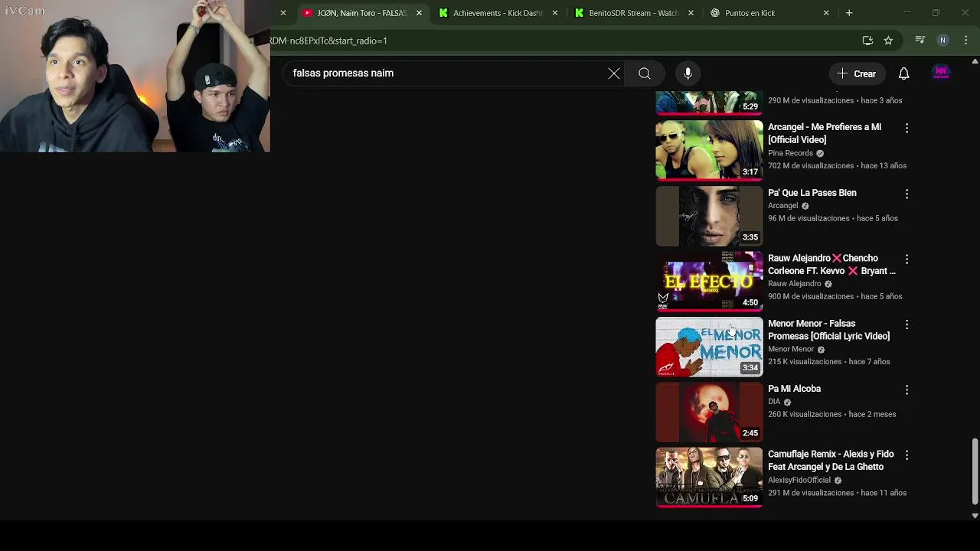Viewport: 980px width, 551px height.
Task: Click the address bar URL text
Action: 329,41
